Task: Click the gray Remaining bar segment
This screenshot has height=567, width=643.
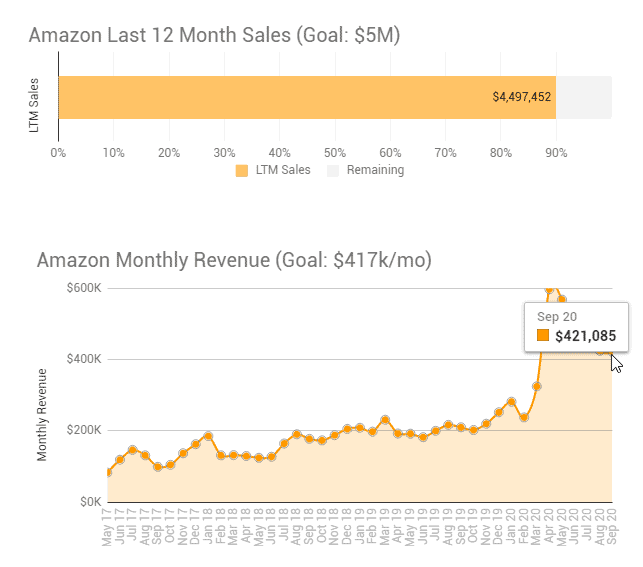Action: coord(584,97)
